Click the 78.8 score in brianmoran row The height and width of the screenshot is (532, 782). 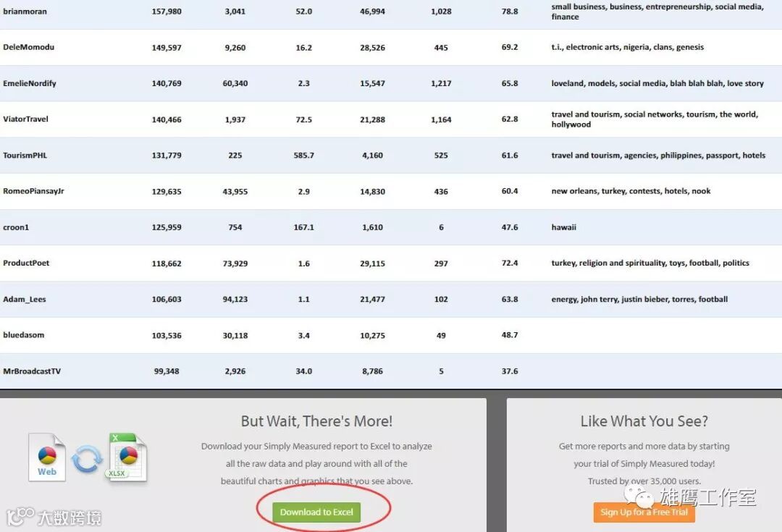click(x=510, y=11)
